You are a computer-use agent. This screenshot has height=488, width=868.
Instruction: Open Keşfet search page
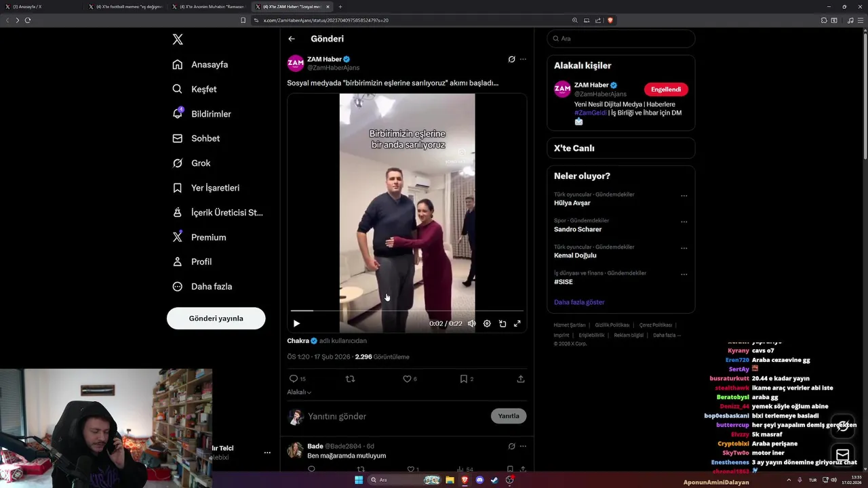tap(195, 89)
